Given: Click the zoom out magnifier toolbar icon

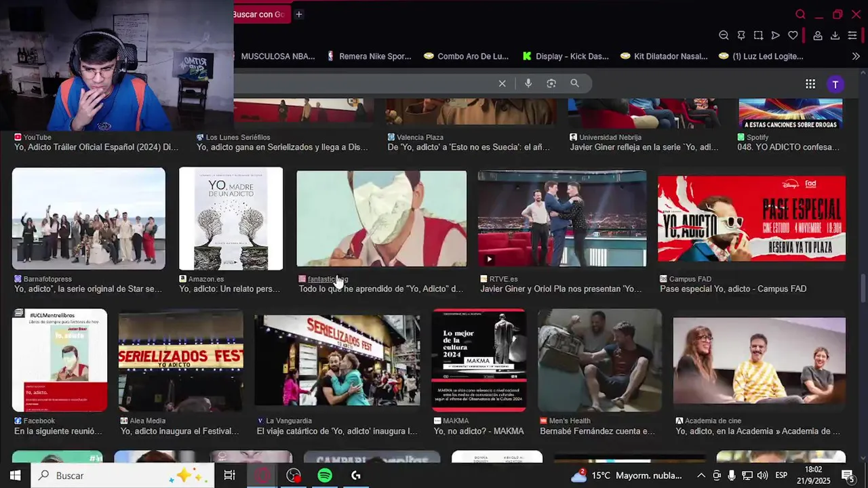Looking at the screenshot, I should [724, 35].
